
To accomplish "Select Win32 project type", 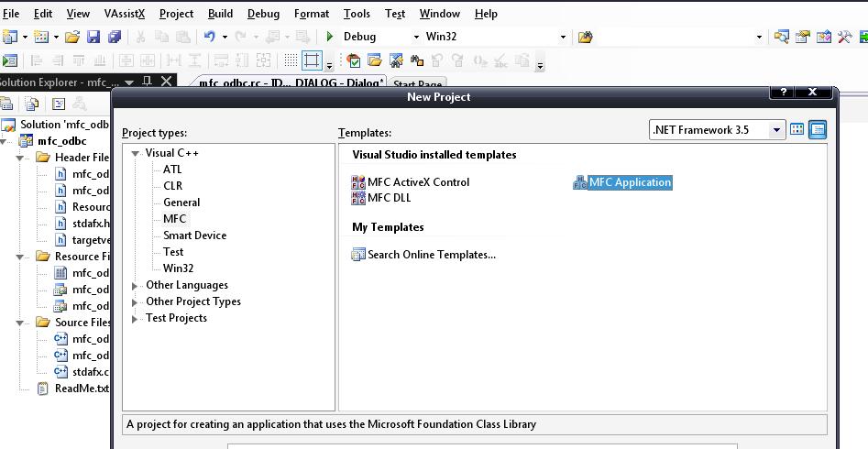I will pos(178,268).
